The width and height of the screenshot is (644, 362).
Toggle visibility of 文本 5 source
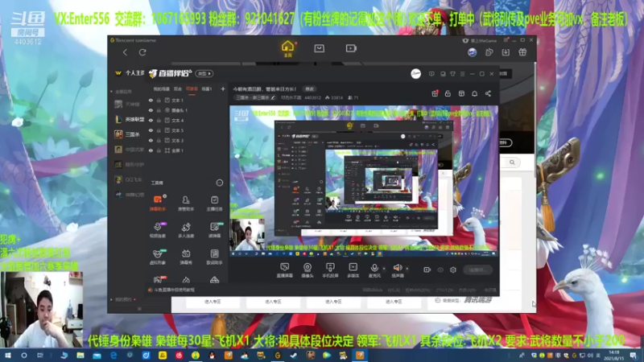coord(151,130)
